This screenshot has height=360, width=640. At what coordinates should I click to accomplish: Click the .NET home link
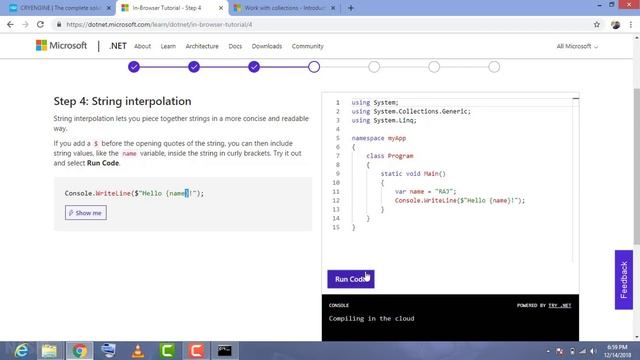(x=118, y=46)
